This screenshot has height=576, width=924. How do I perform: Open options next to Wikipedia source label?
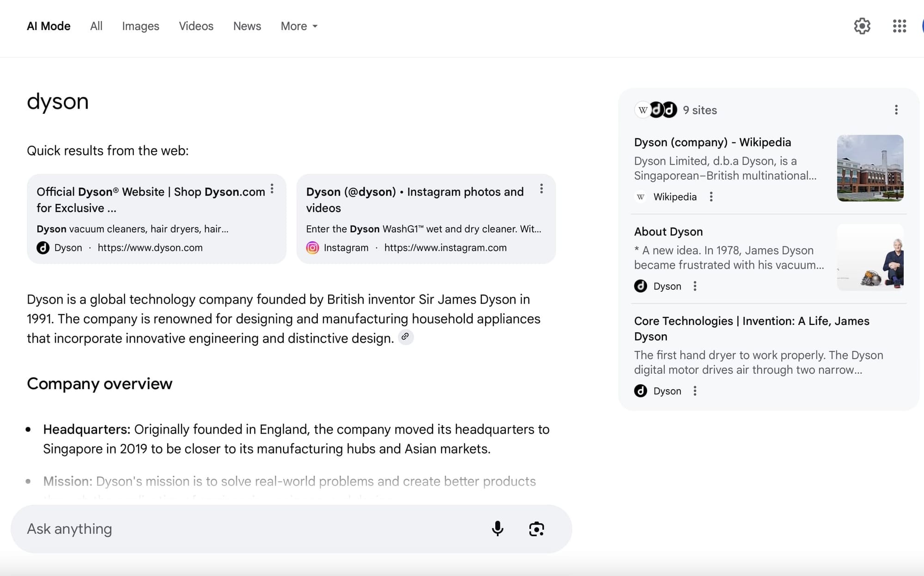pyautogui.click(x=711, y=197)
